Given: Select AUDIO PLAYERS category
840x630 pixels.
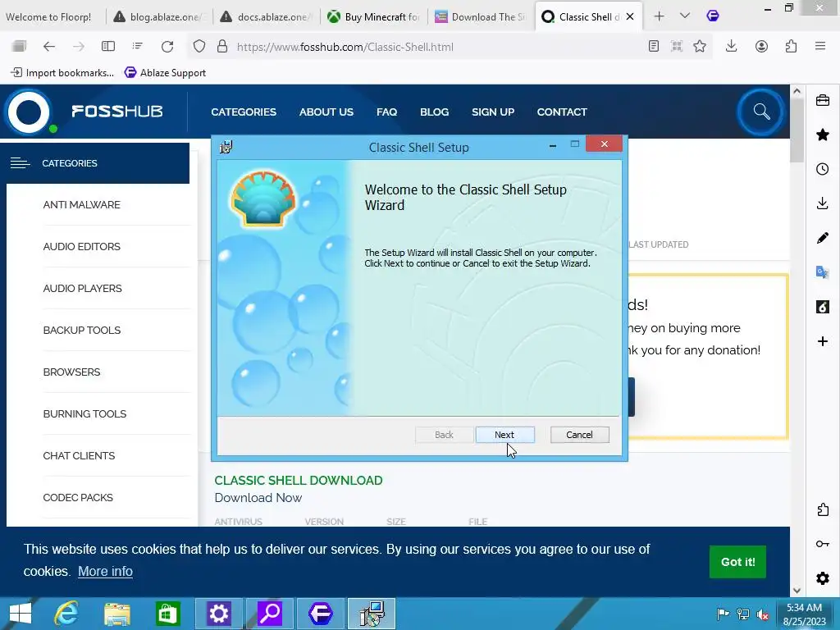Looking at the screenshot, I should [x=83, y=288].
